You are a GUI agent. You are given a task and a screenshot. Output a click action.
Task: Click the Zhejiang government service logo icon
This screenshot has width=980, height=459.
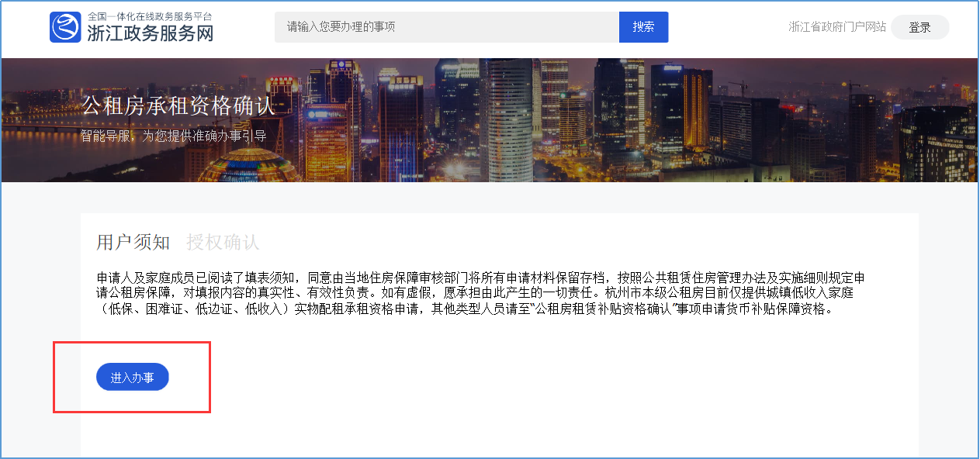click(x=65, y=27)
